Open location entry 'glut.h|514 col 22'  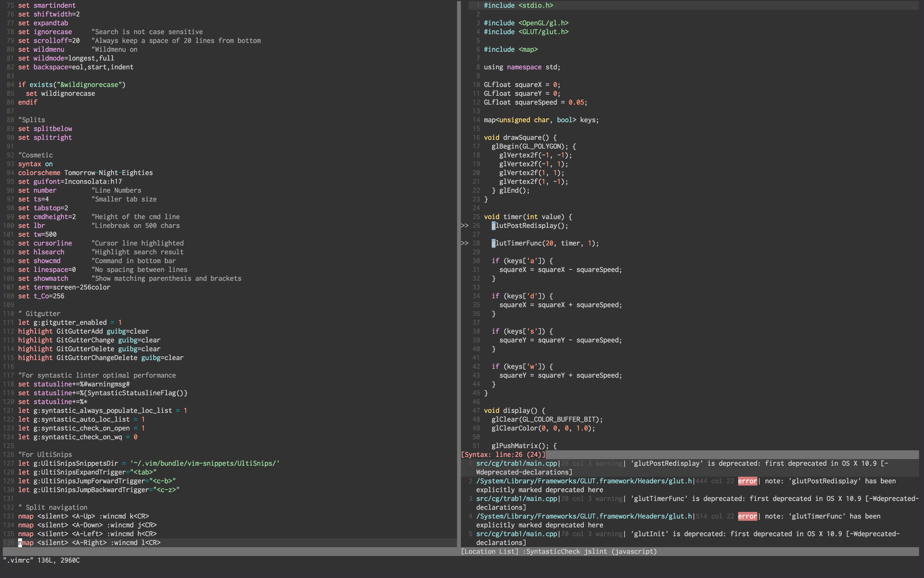[690, 520]
